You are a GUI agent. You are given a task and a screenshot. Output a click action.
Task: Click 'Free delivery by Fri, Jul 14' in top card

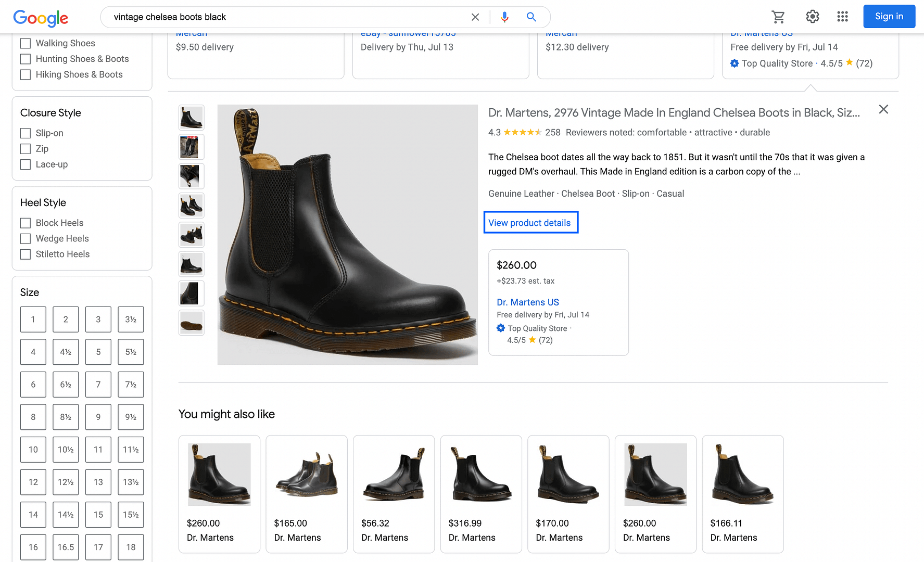pos(784,47)
